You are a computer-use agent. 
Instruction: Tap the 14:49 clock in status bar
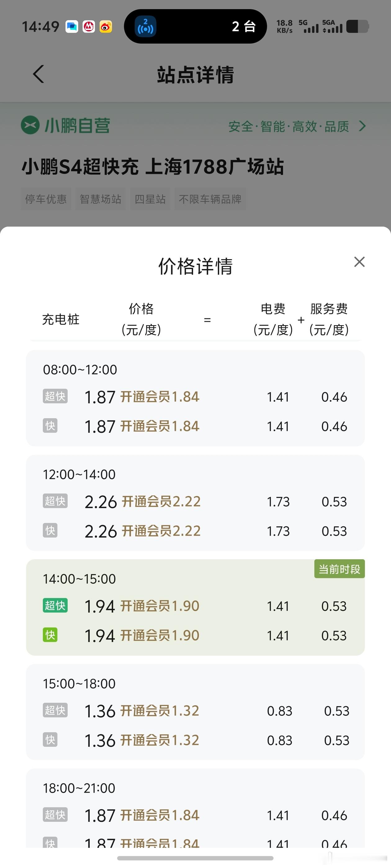coord(40,27)
